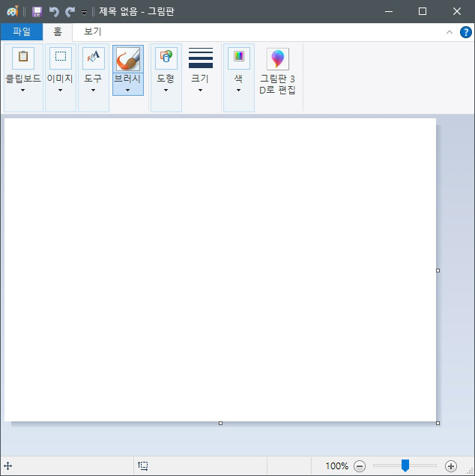Expand the 클립보드 dropdown arrow
This screenshot has height=476, width=475.
point(22,90)
